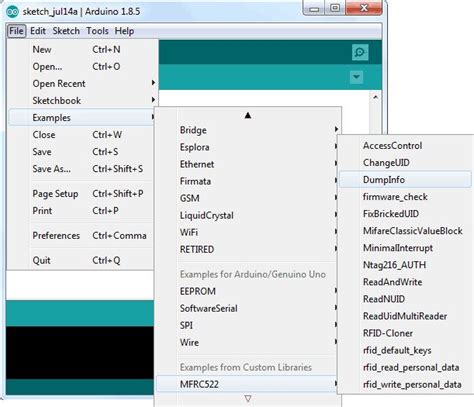Select the AccessControl example
This screenshot has width=474, height=407.
(x=392, y=146)
